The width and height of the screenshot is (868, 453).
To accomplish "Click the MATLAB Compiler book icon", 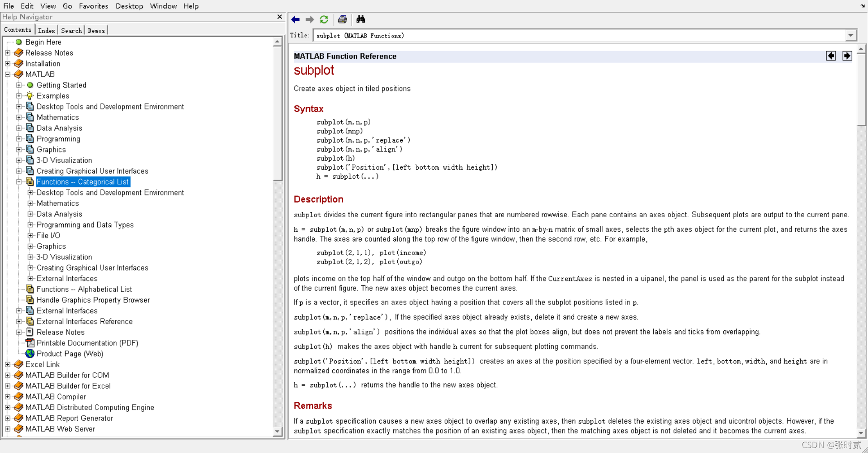I will (x=19, y=396).
